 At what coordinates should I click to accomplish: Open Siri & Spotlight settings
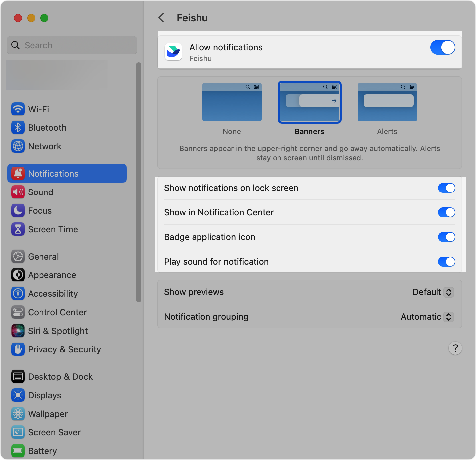click(x=57, y=331)
